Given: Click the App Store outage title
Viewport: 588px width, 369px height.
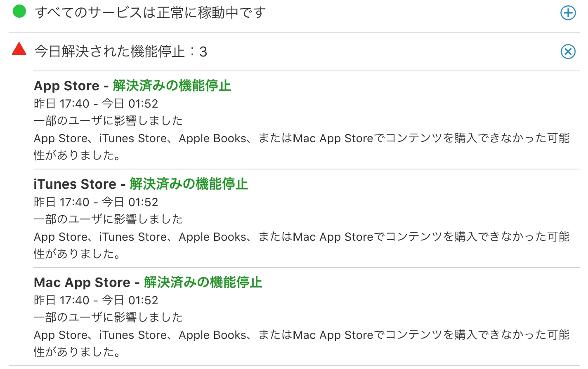Looking at the screenshot, I should click(66, 86).
